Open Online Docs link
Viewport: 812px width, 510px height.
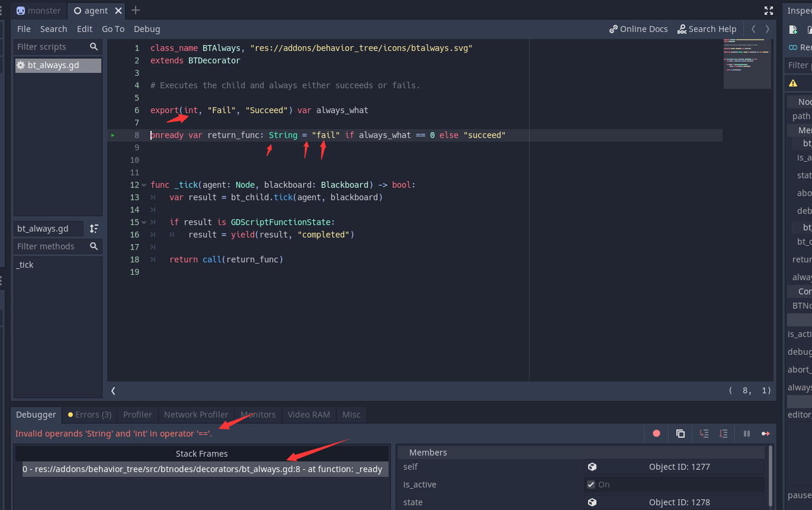(638, 29)
